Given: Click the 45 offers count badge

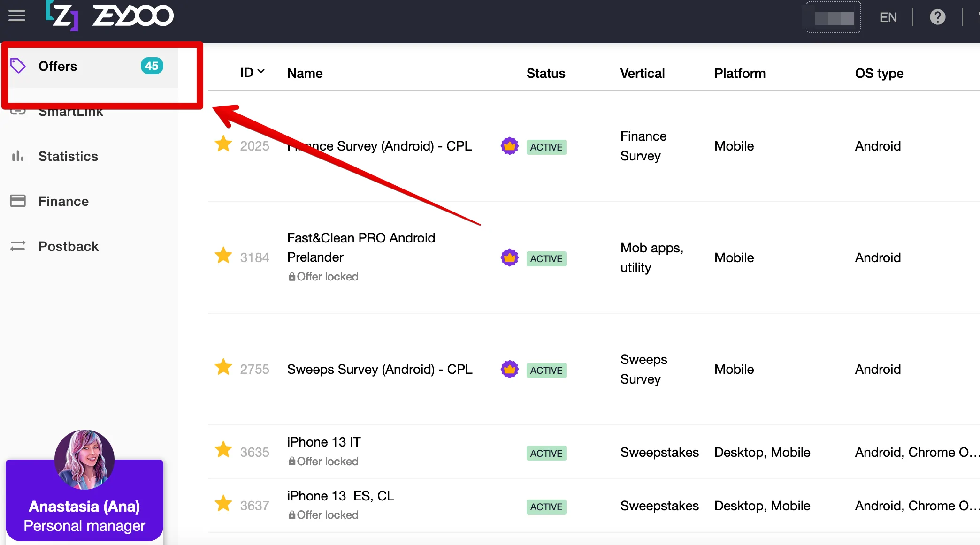Looking at the screenshot, I should click(152, 66).
